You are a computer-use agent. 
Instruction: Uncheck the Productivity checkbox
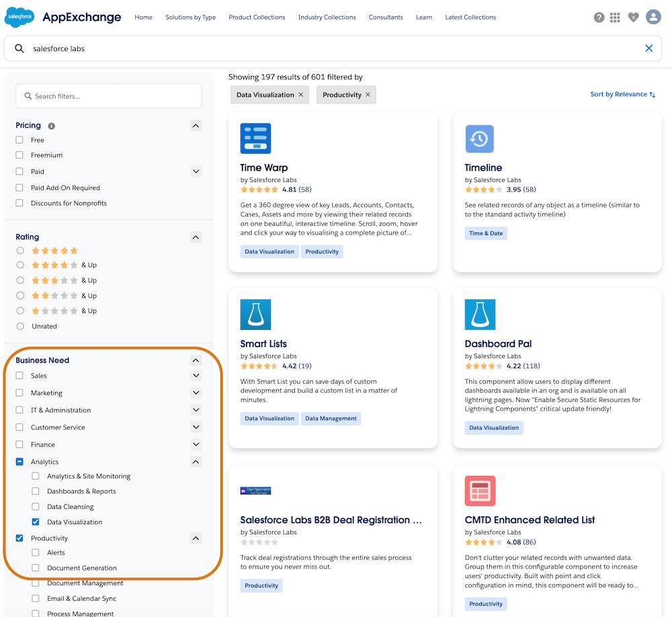(x=19, y=538)
